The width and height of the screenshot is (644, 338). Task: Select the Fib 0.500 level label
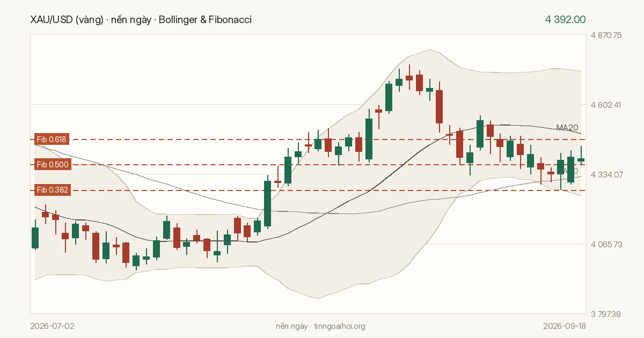pyautogui.click(x=53, y=165)
